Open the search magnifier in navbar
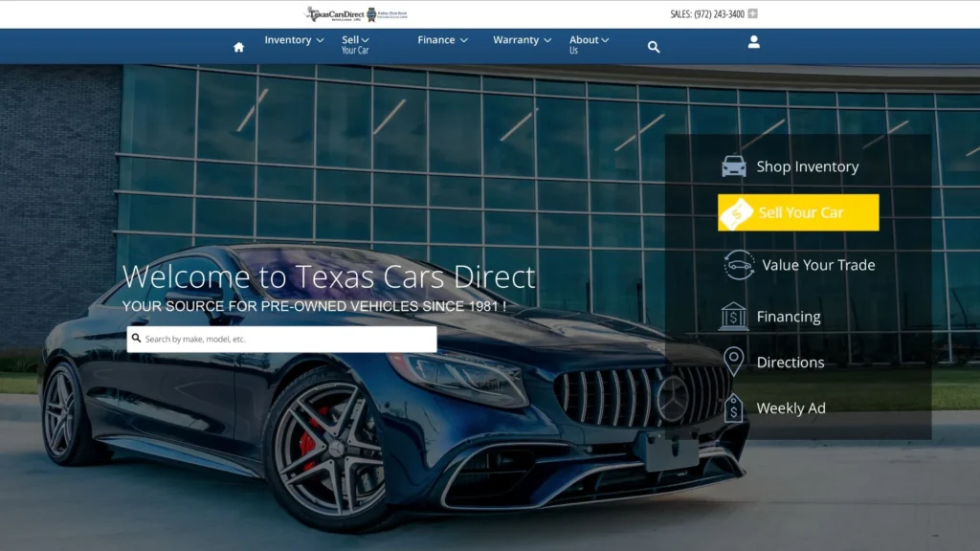Viewport: 980px width, 551px height. (x=653, y=47)
